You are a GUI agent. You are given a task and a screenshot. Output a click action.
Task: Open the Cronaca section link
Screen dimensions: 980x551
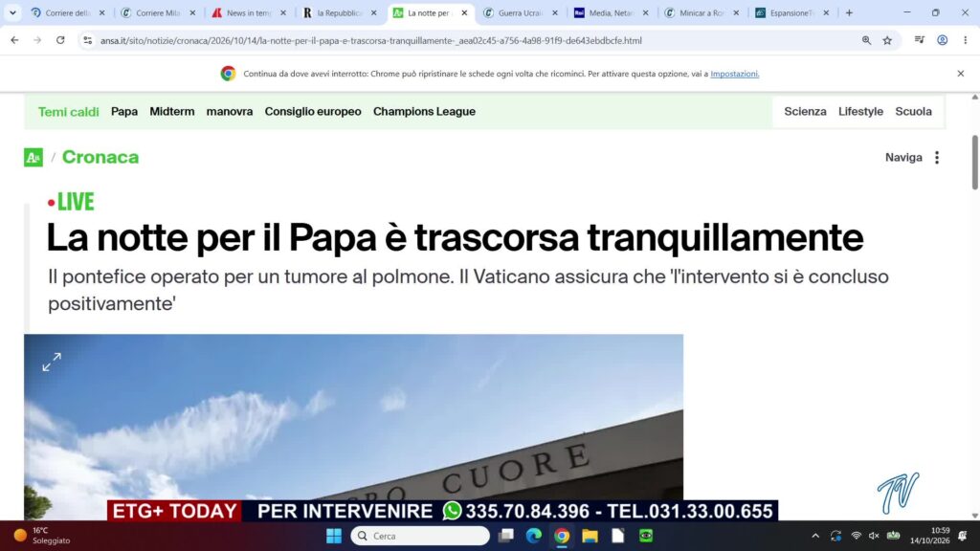(100, 157)
